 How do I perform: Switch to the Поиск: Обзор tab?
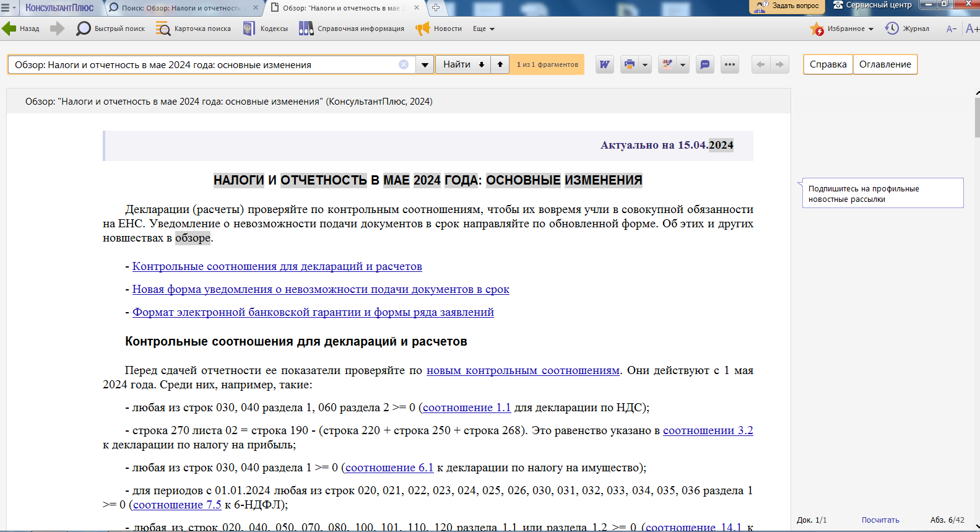181,8
